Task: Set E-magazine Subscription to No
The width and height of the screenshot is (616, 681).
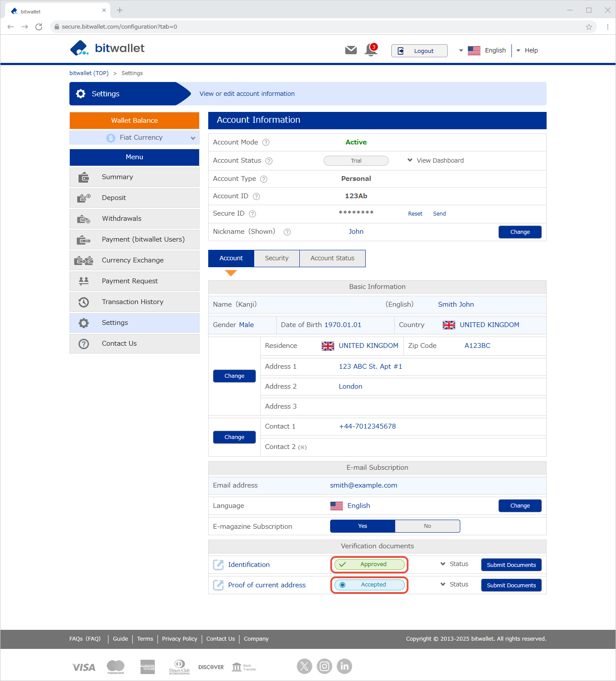Action: [427, 526]
